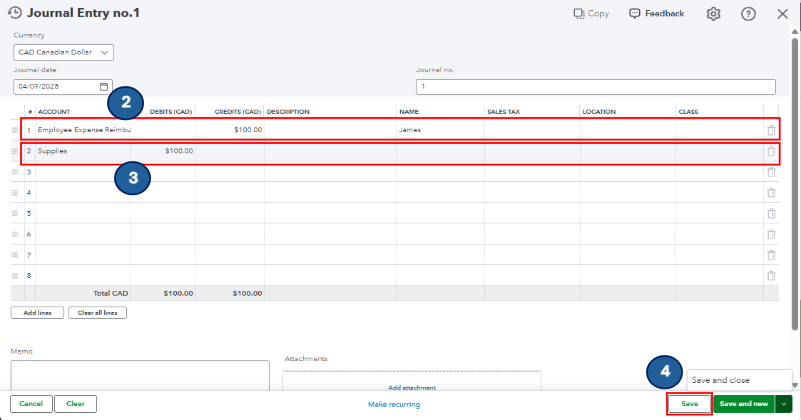The image size is (801, 420).
Task: Open the journal date calendar picker
Action: pyautogui.click(x=104, y=86)
